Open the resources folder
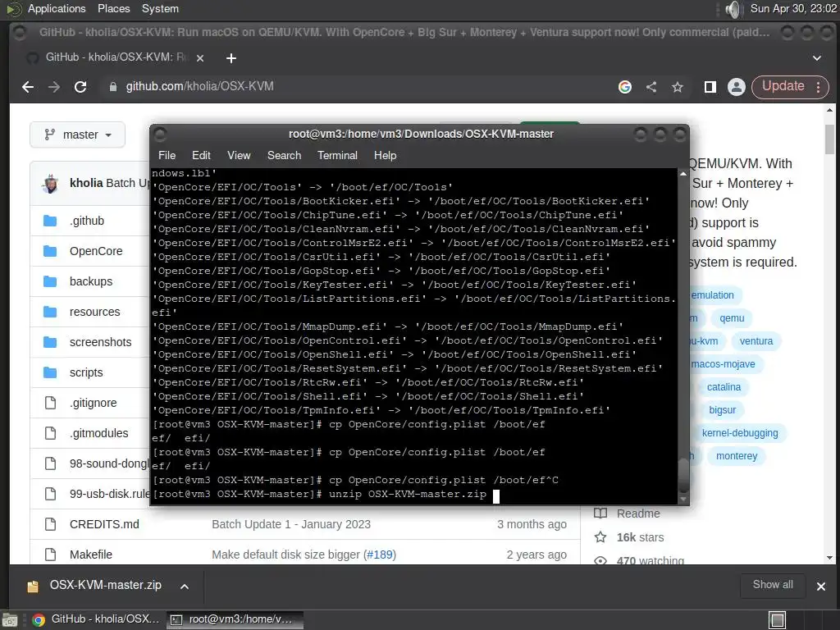This screenshot has width=840, height=630. pyautogui.click(x=95, y=312)
